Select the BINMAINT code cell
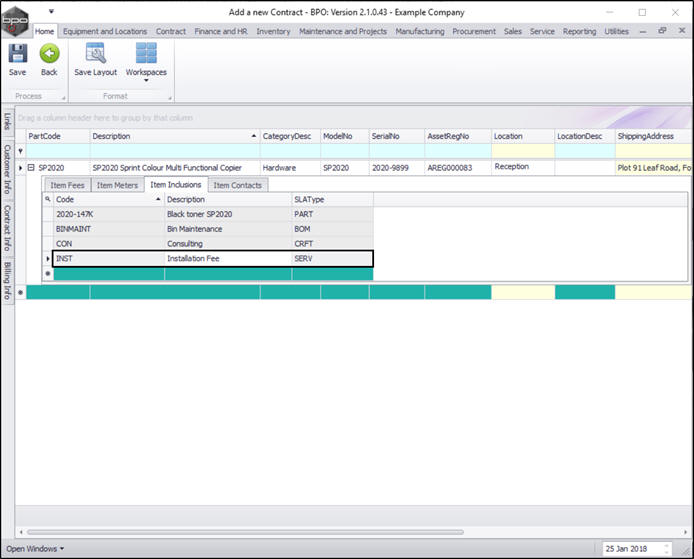This screenshot has width=694, height=559. coord(108,229)
